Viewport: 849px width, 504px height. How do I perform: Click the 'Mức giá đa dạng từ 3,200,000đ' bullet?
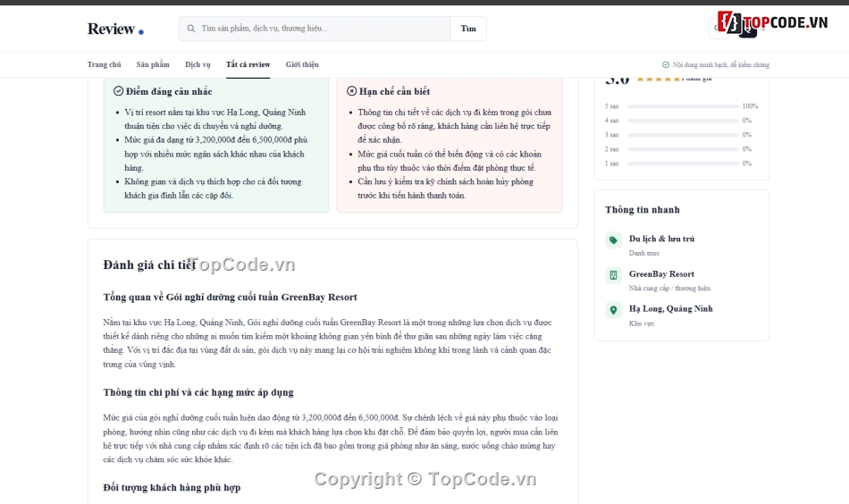216,154
